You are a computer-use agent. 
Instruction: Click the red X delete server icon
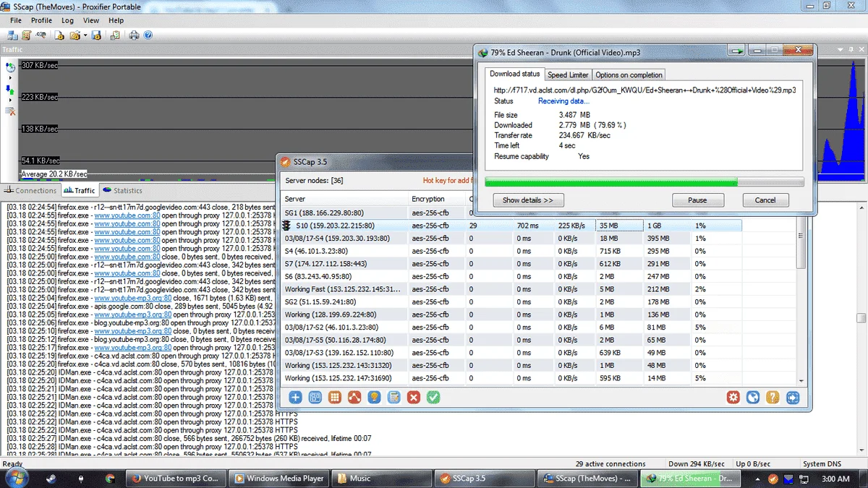click(x=414, y=397)
